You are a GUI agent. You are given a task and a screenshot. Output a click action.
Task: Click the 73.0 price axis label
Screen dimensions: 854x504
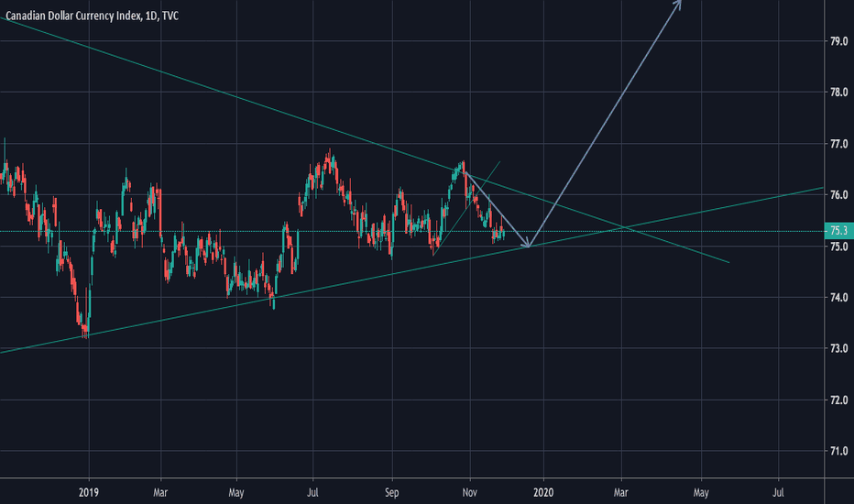click(839, 348)
